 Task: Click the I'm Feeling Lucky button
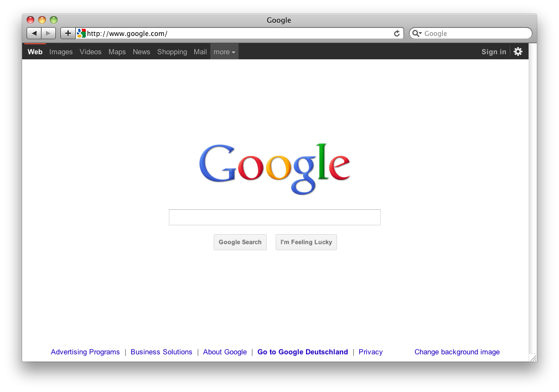[x=306, y=242]
